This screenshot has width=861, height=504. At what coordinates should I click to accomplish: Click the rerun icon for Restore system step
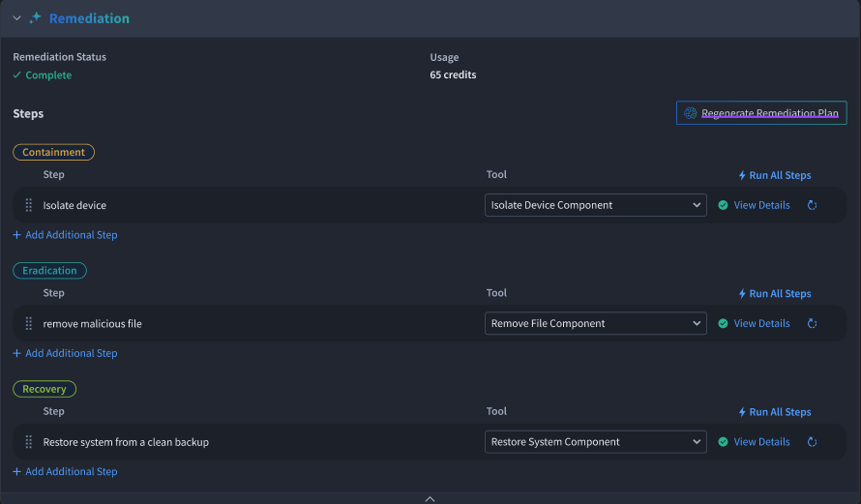point(812,442)
